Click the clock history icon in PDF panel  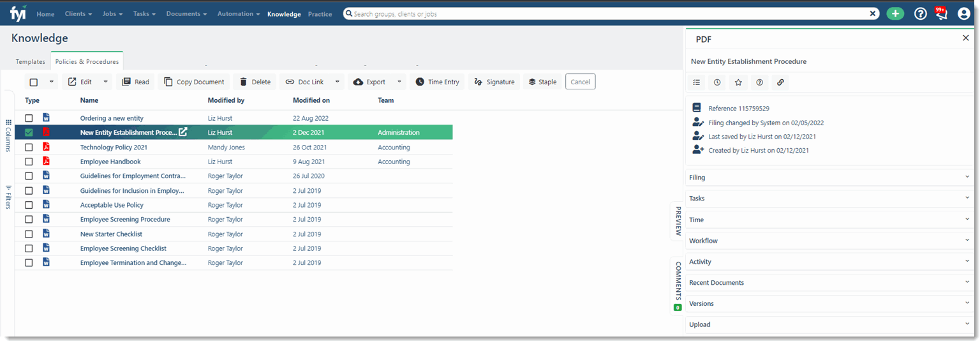(718, 82)
